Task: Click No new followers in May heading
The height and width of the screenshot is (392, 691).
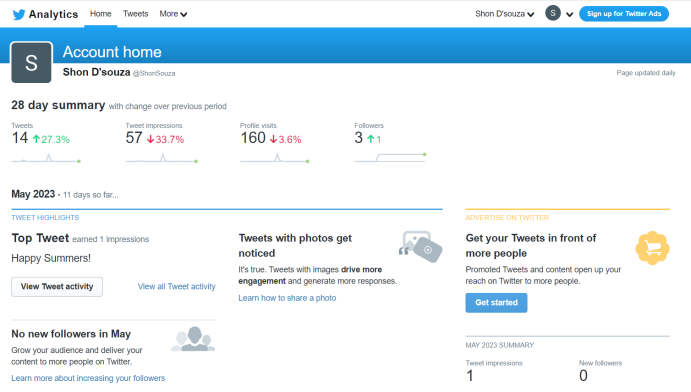Action: tap(71, 334)
